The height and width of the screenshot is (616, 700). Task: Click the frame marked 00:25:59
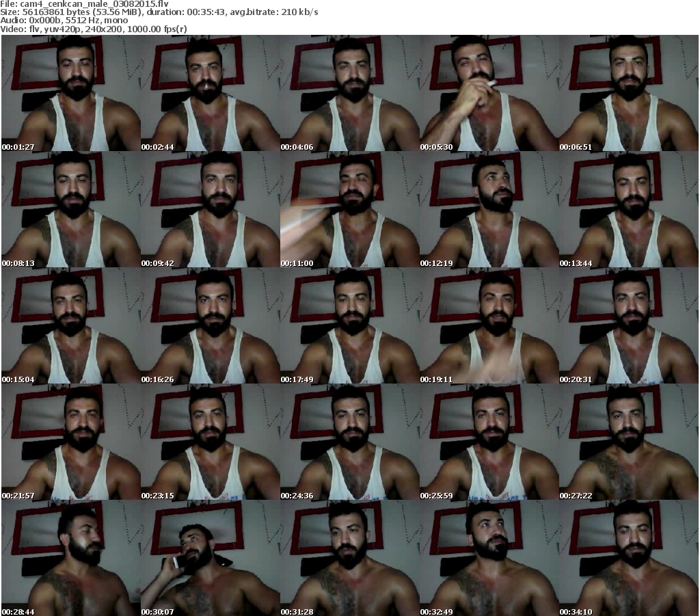coord(489,442)
